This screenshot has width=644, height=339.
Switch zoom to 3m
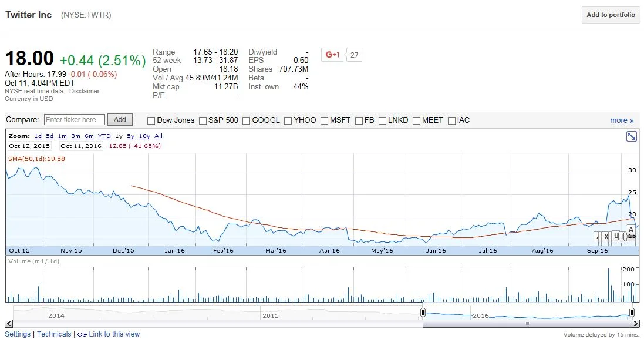click(x=76, y=136)
